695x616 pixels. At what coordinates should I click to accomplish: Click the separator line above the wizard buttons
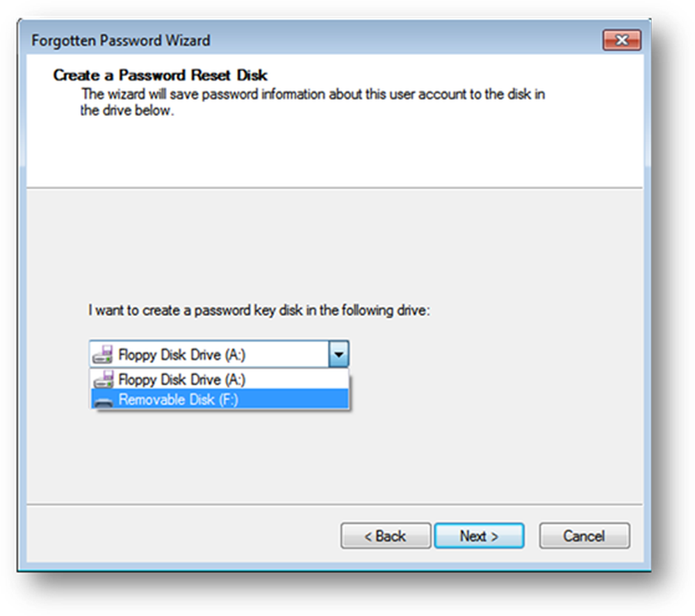pyautogui.click(x=334, y=504)
